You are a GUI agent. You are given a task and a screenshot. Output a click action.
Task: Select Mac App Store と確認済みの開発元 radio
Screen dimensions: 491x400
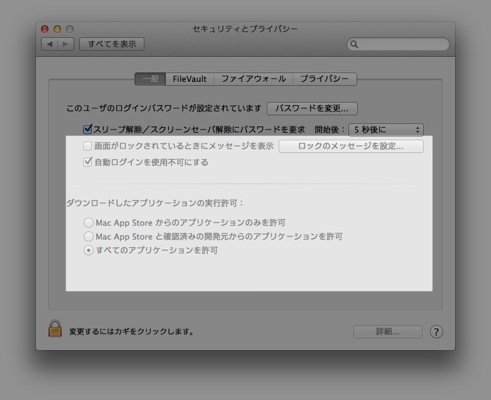[x=88, y=237]
